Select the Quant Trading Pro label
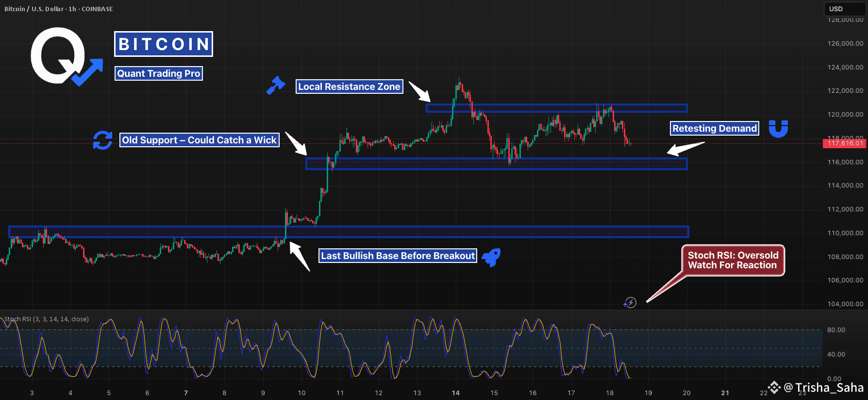The image size is (868, 400). click(159, 73)
